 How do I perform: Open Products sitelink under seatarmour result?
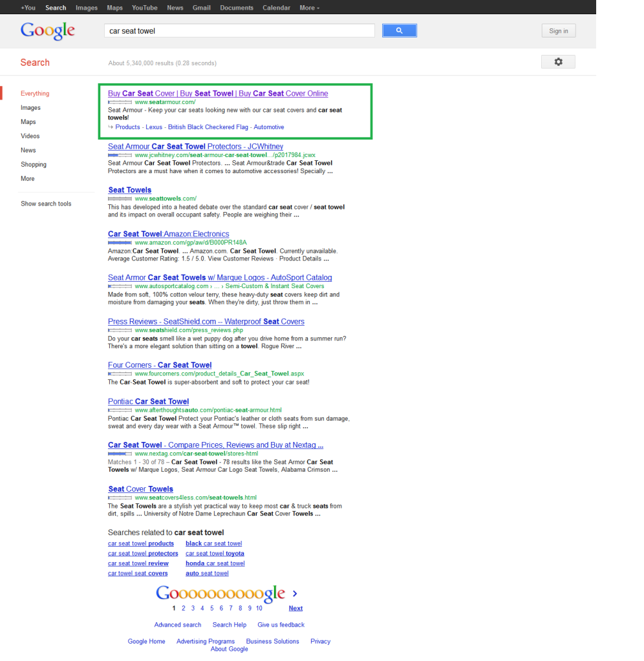[x=128, y=127]
